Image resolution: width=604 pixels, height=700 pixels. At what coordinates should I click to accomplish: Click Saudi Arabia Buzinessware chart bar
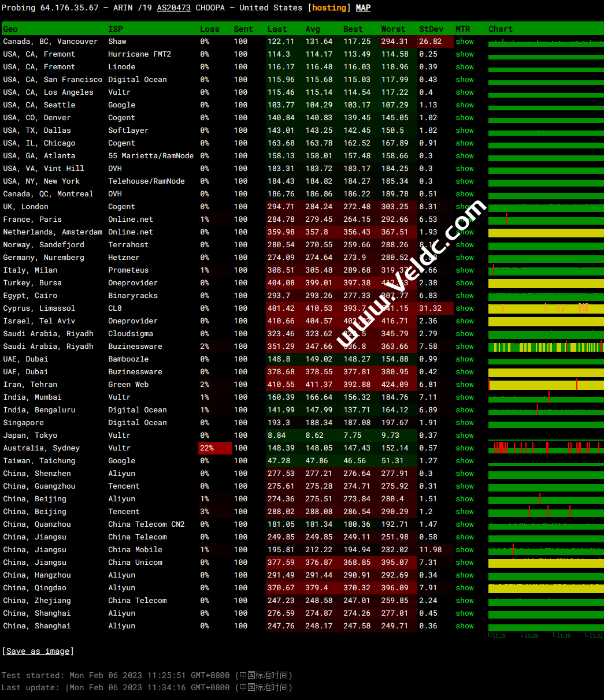(x=546, y=347)
